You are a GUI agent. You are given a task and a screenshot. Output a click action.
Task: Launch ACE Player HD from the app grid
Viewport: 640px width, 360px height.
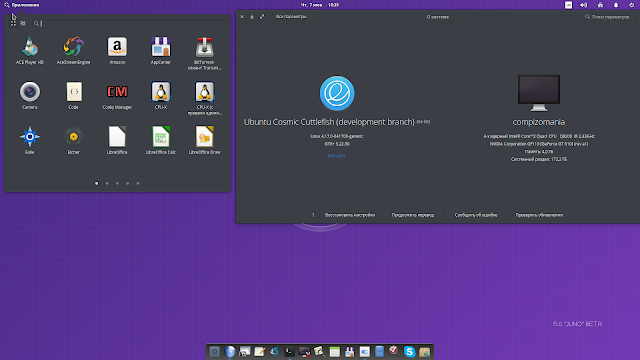[x=30, y=51]
